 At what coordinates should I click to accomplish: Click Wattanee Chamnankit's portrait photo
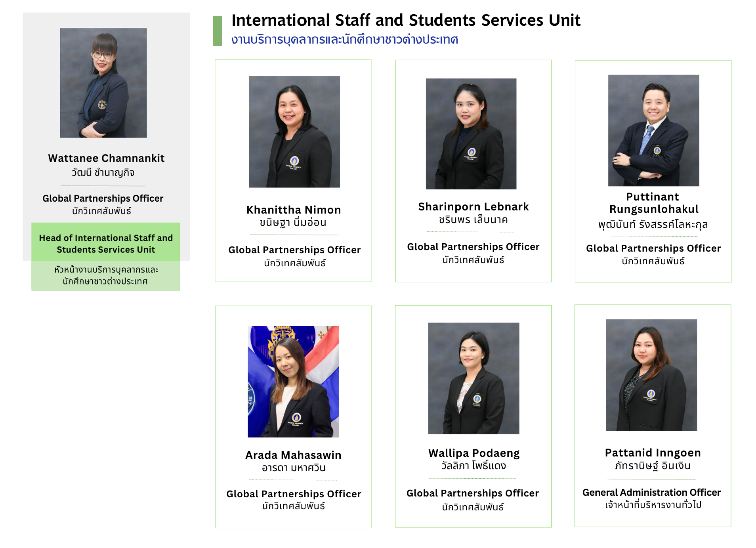tap(103, 83)
